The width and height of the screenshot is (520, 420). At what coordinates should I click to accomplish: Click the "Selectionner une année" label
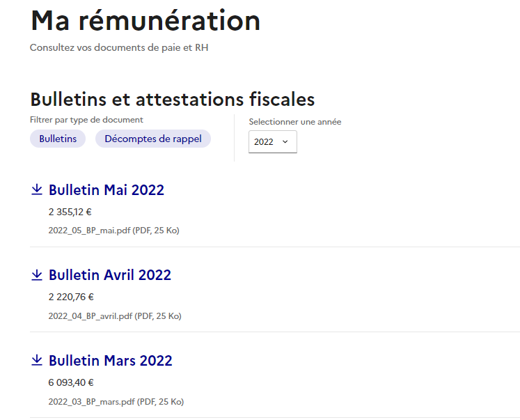(x=295, y=122)
